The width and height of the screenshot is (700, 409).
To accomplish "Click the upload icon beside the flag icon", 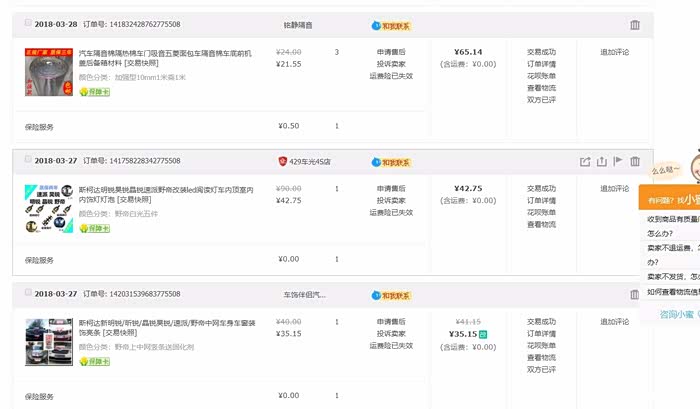I will pos(601,161).
